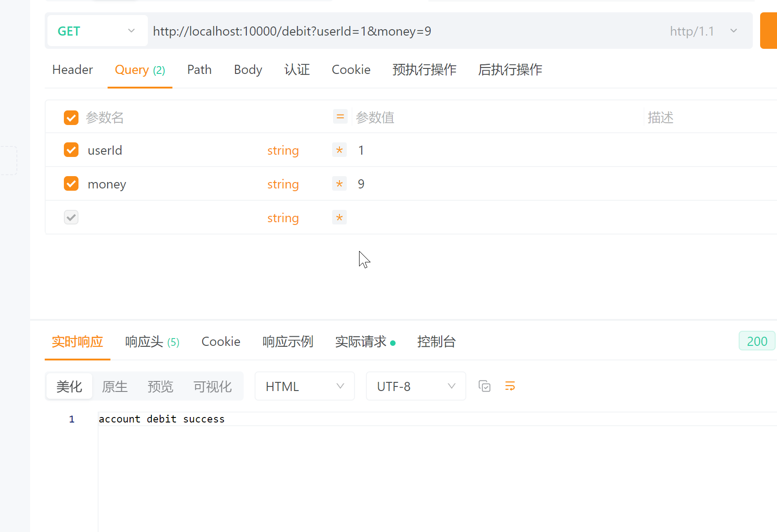Toggle required asterisk for the money row
This screenshot has width=777, height=532.
[x=339, y=184]
